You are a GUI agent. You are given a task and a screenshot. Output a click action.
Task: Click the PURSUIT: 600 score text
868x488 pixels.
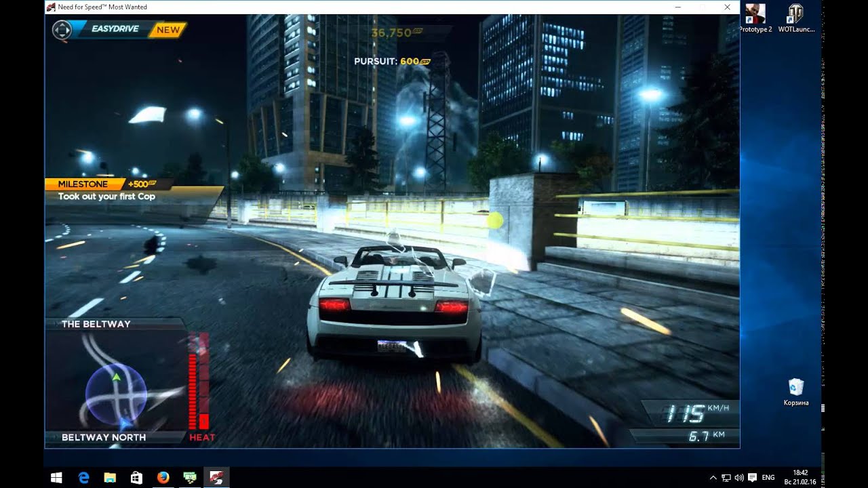[392, 61]
